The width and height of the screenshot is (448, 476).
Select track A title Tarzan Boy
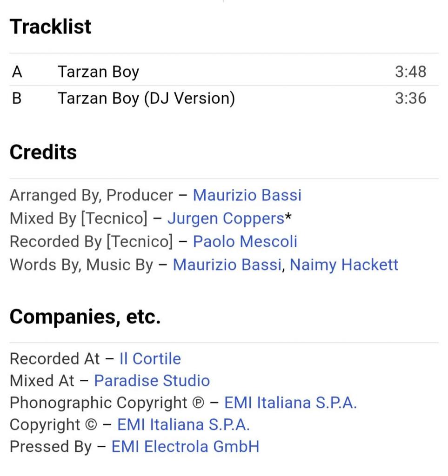[x=98, y=72]
